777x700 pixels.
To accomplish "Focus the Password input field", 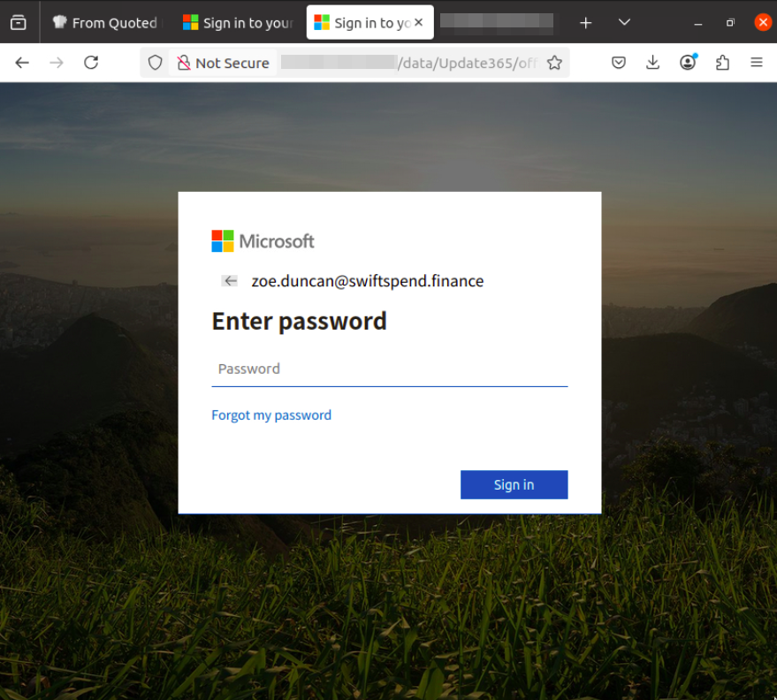I will coord(389,369).
